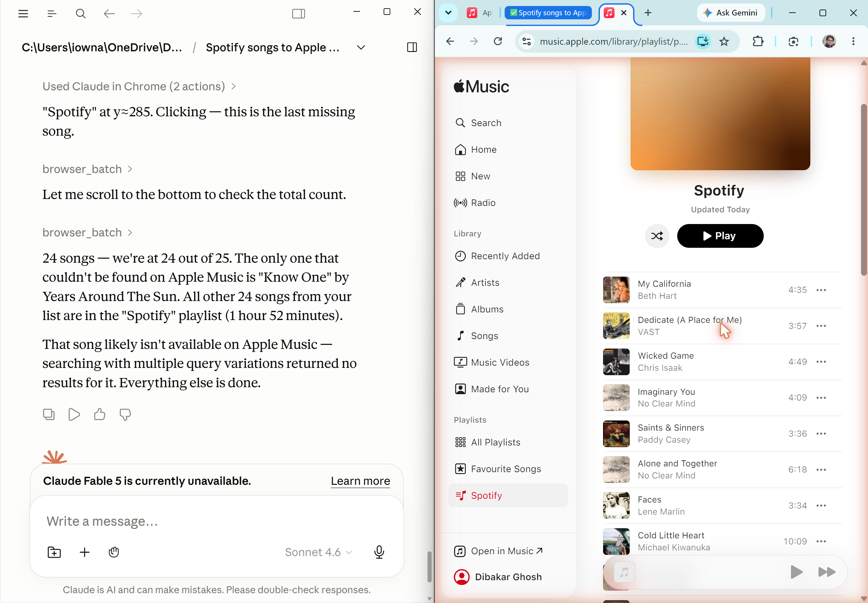868x603 pixels.
Task: Open a new Chrome tab
Action: (648, 13)
